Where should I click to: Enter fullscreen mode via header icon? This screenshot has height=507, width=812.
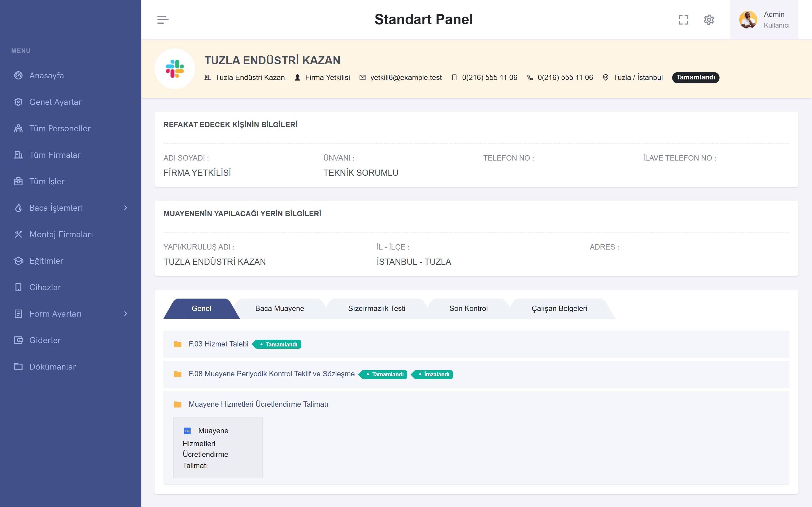click(x=683, y=20)
